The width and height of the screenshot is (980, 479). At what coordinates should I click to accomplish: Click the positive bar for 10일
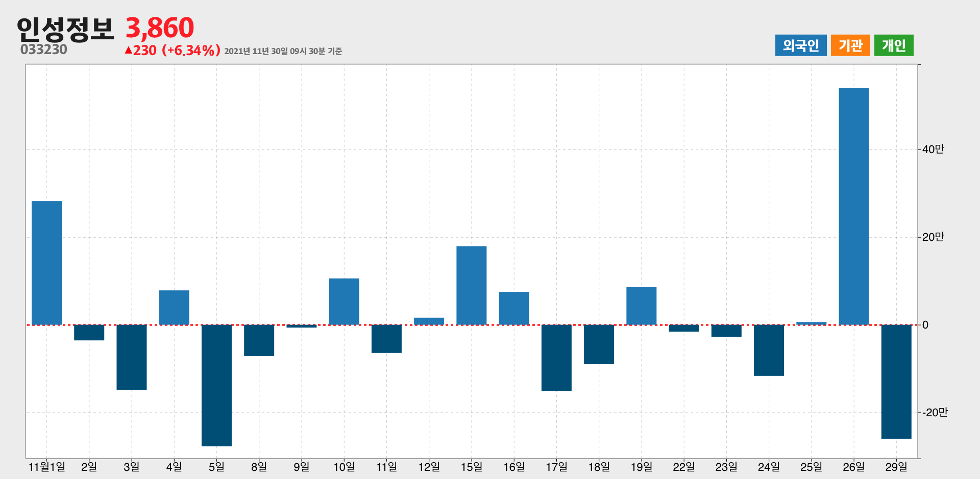click(x=344, y=301)
